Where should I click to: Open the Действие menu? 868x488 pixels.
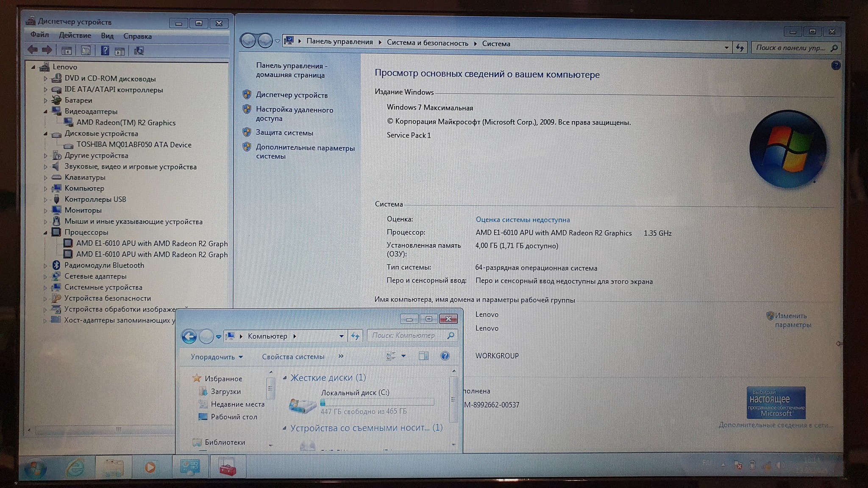tap(75, 35)
